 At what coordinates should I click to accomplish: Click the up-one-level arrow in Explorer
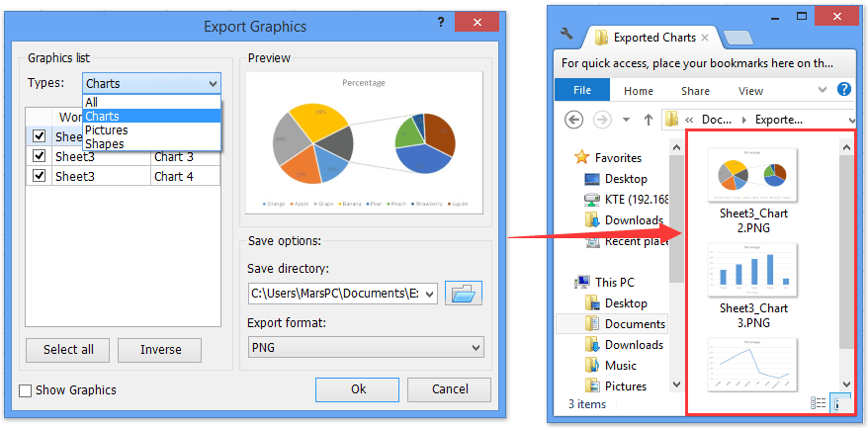pyautogui.click(x=649, y=120)
